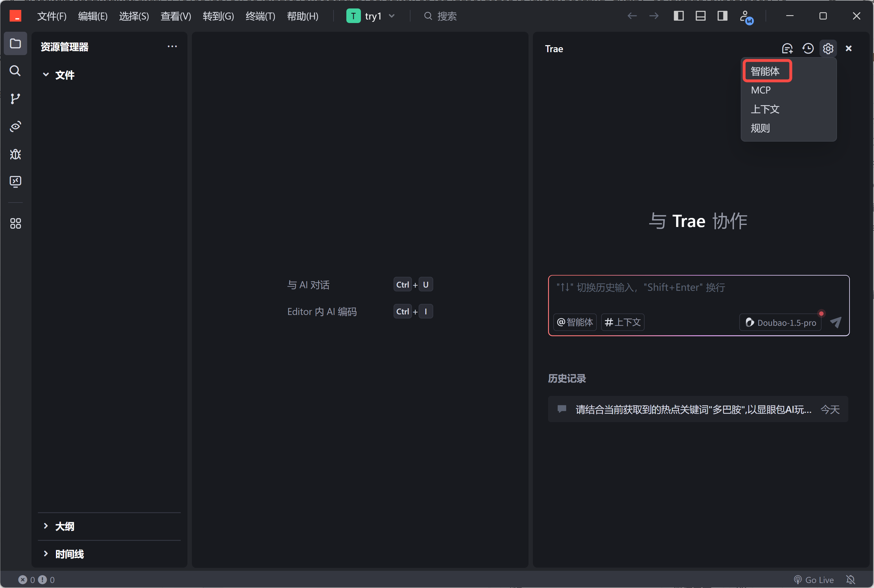874x588 pixels.
Task: Select 规则 from the settings menu
Action: [x=760, y=128]
